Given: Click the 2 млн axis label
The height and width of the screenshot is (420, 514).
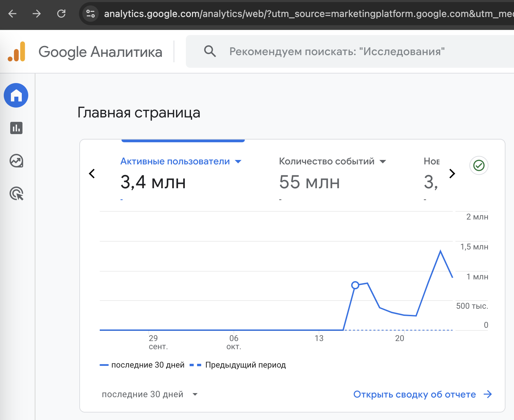Looking at the screenshot, I should [x=477, y=217].
